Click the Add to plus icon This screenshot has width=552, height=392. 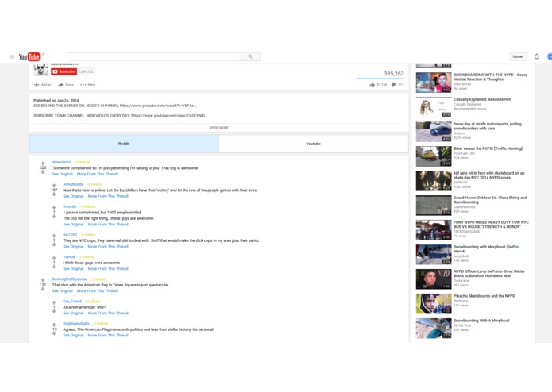click(37, 85)
